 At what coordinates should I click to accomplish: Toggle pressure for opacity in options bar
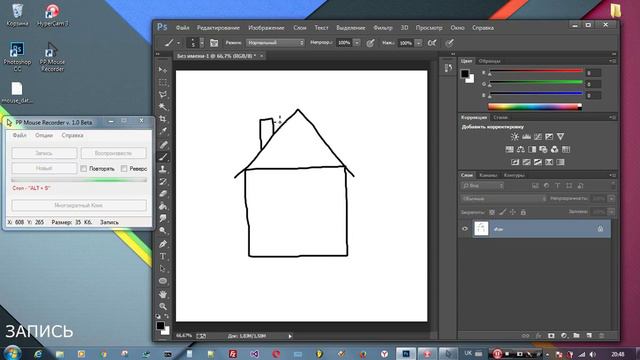pyautogui.click(x=370, y=43)
